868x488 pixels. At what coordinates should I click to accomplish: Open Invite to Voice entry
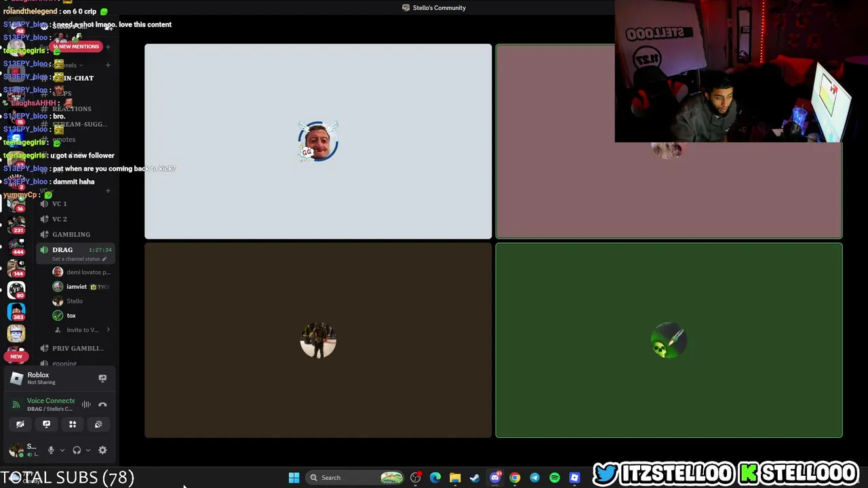click(x=81, y=330)
